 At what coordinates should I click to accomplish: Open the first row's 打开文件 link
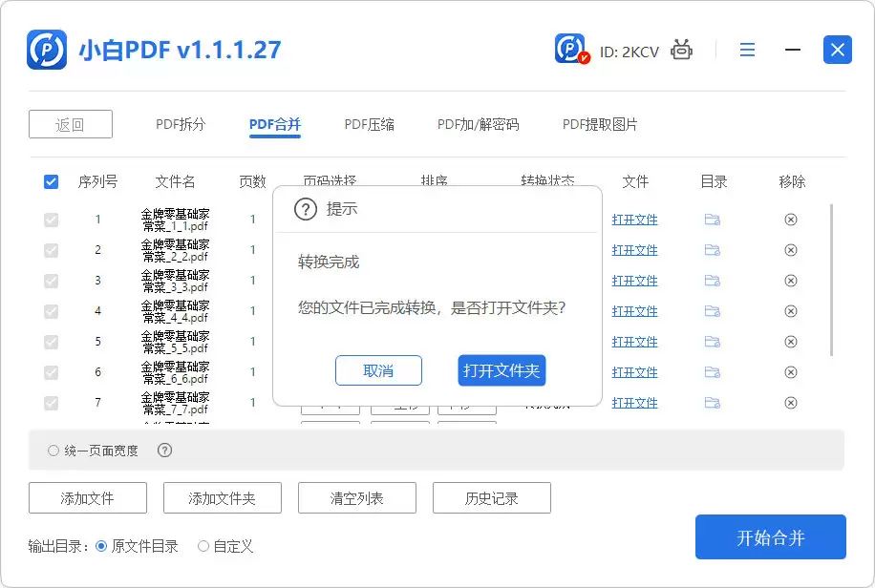tap(636, 220)
